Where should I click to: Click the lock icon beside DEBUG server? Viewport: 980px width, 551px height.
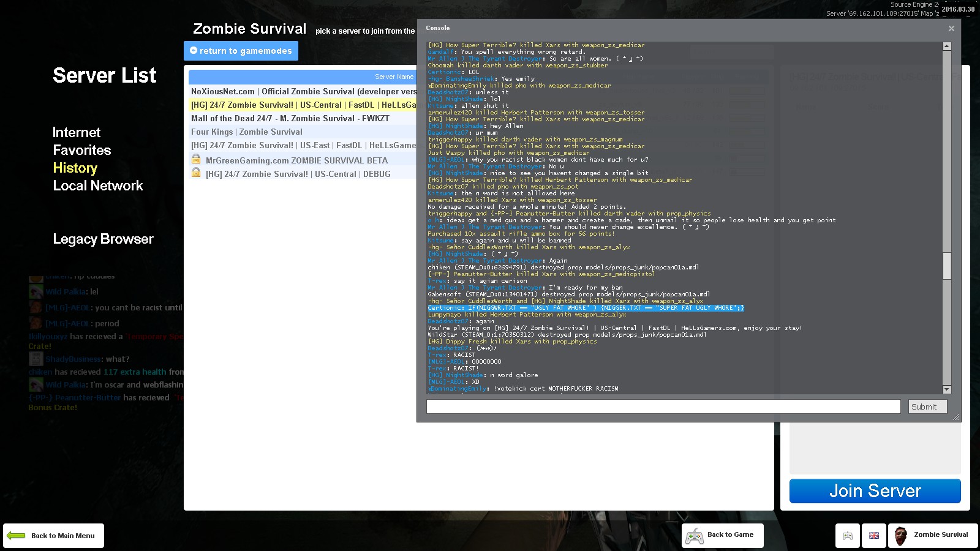[196, 173]
